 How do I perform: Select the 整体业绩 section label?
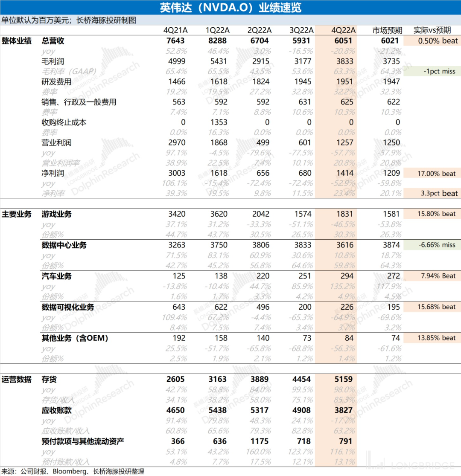coord(16,41)
